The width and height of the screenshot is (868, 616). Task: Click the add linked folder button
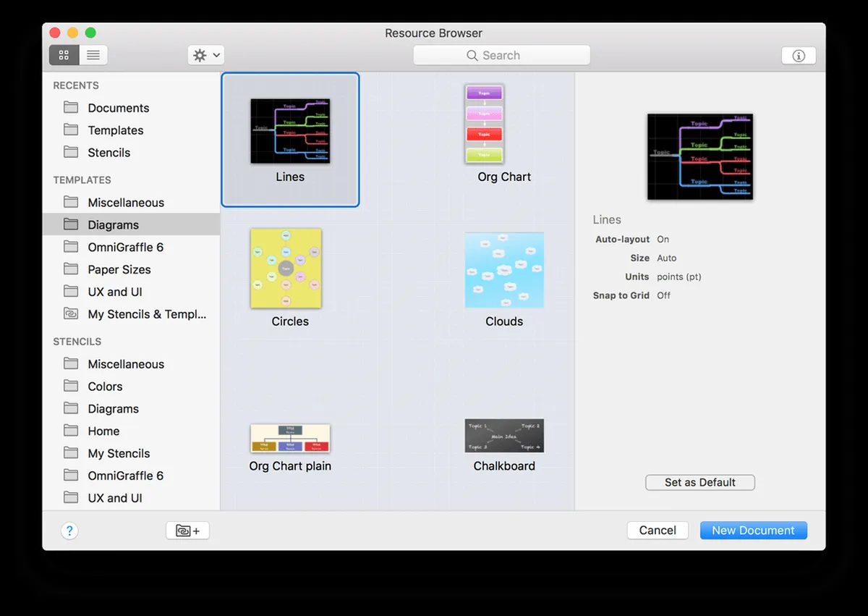pyautogui.click(x=187, y=531)
